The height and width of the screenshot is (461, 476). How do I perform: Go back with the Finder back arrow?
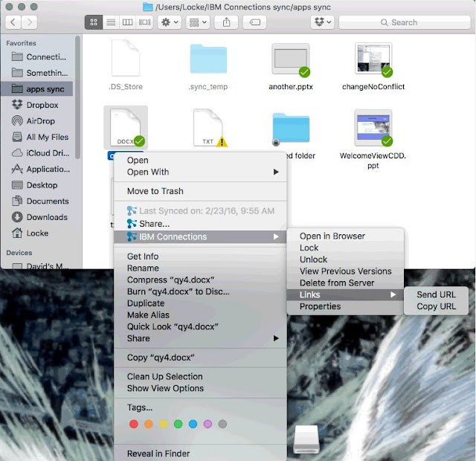13,22
